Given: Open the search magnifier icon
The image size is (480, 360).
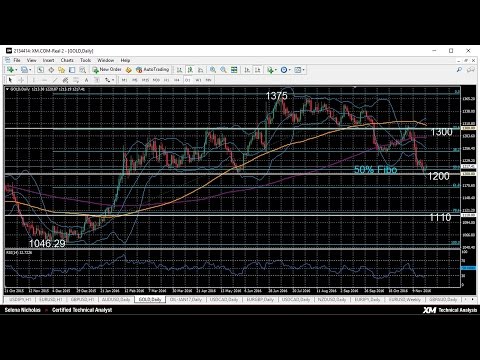Looking at the screenshot, I should click(x=459, y=70).
